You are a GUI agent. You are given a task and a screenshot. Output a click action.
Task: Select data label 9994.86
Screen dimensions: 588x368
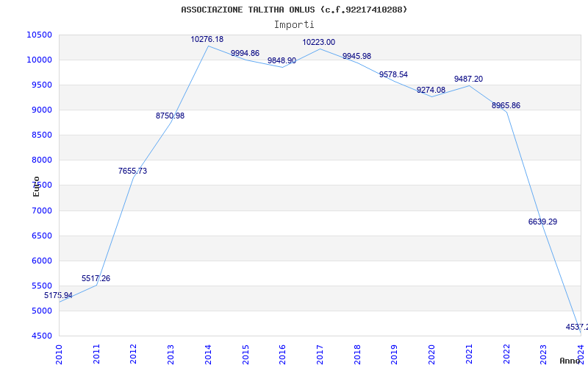pyautogui.click(x=245, y=53)
